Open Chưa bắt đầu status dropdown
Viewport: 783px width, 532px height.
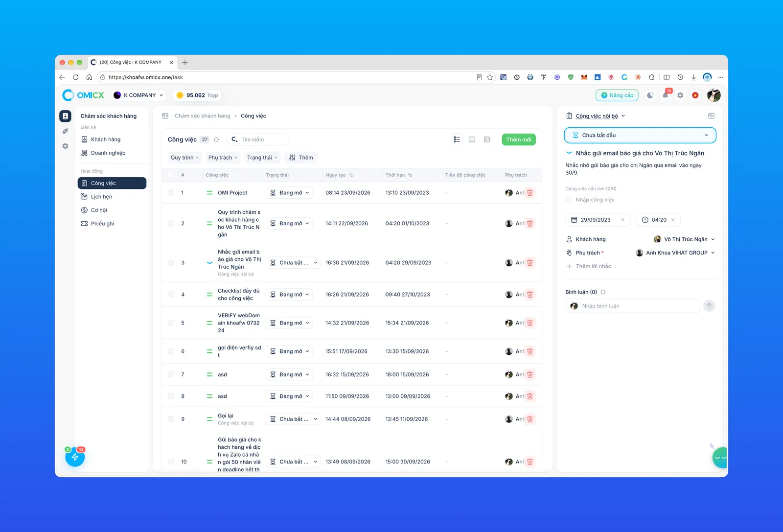click(640, 135)
